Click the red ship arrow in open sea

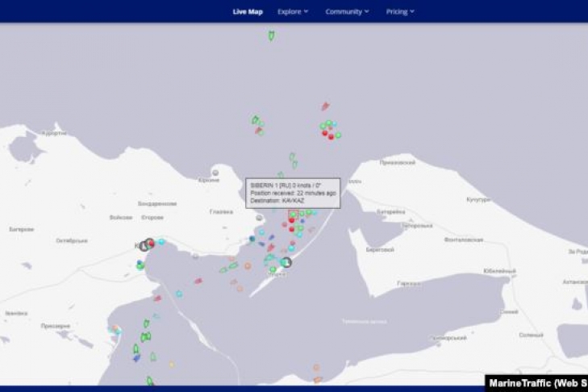pyautogui.click(x=325, y=106)
